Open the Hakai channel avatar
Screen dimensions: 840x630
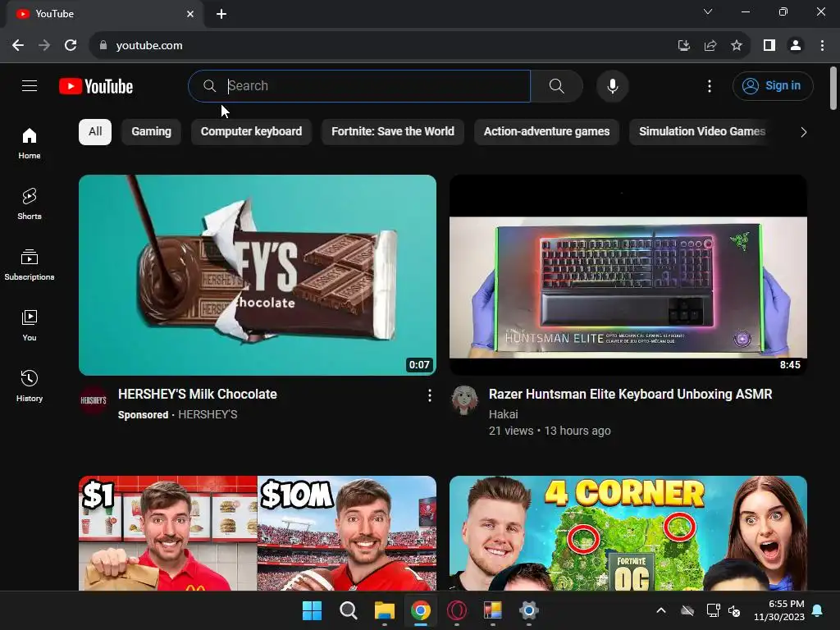[464, 400]
